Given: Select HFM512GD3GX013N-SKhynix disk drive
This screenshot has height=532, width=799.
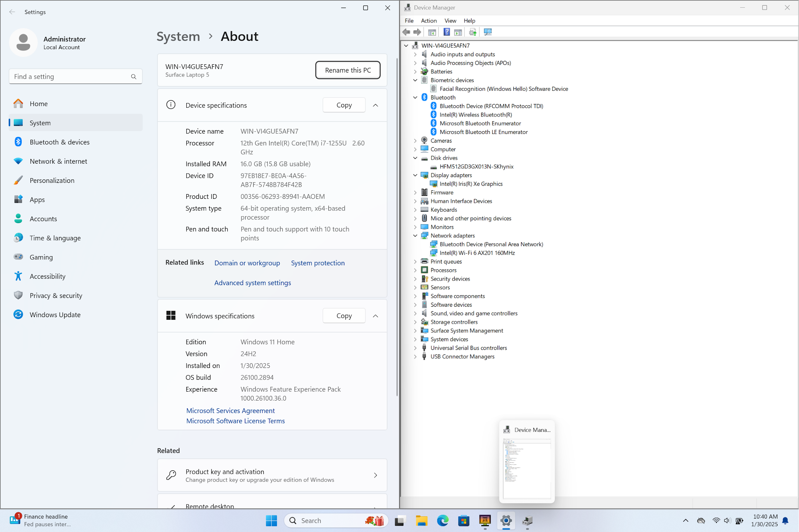Looking at the screenshot, I should tap(476, 167).
